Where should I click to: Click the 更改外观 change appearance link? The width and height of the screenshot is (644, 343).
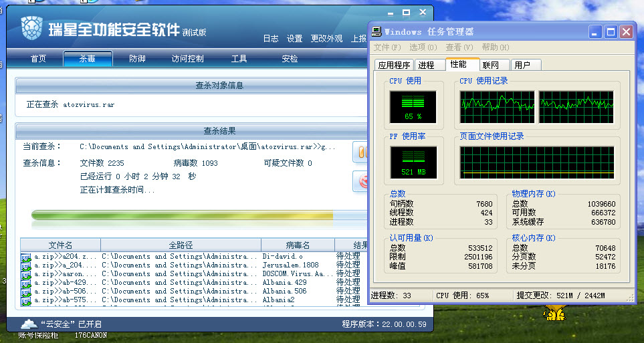point(326,39)
